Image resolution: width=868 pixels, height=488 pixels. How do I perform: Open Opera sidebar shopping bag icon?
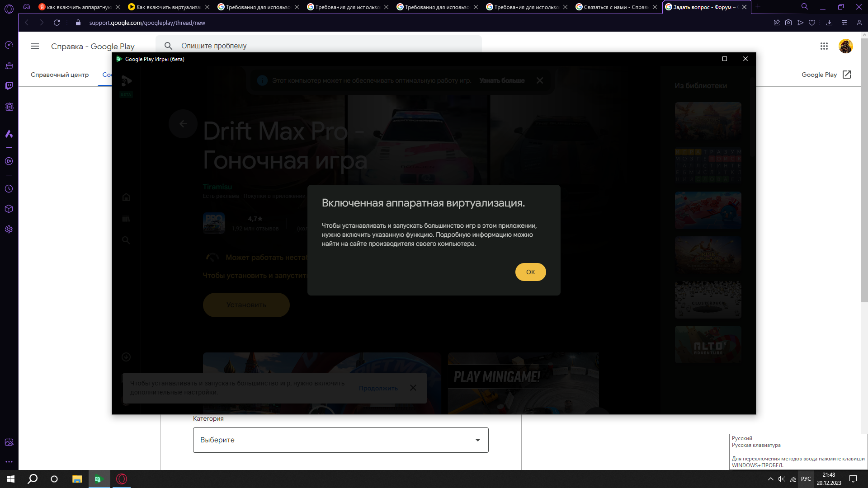[9, 66]
